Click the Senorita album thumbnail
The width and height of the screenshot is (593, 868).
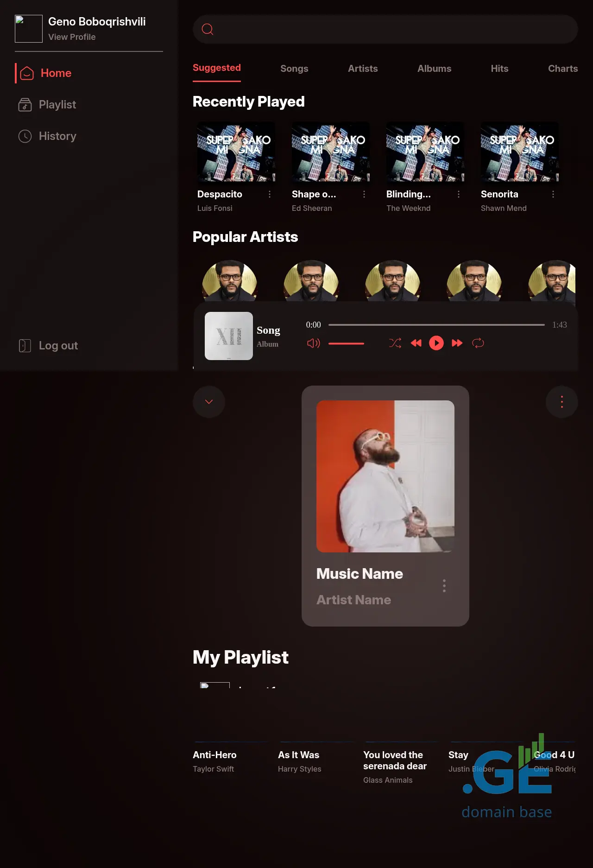(519, 152)
